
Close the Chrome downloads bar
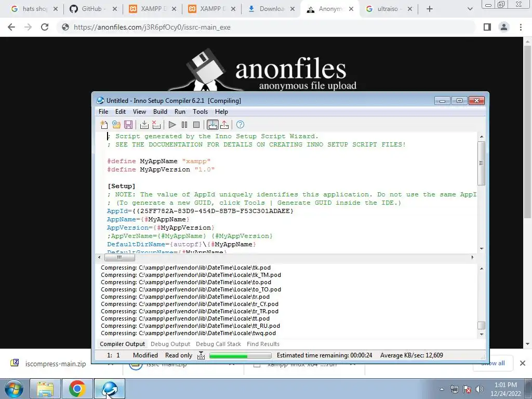[x=523, y=363]
